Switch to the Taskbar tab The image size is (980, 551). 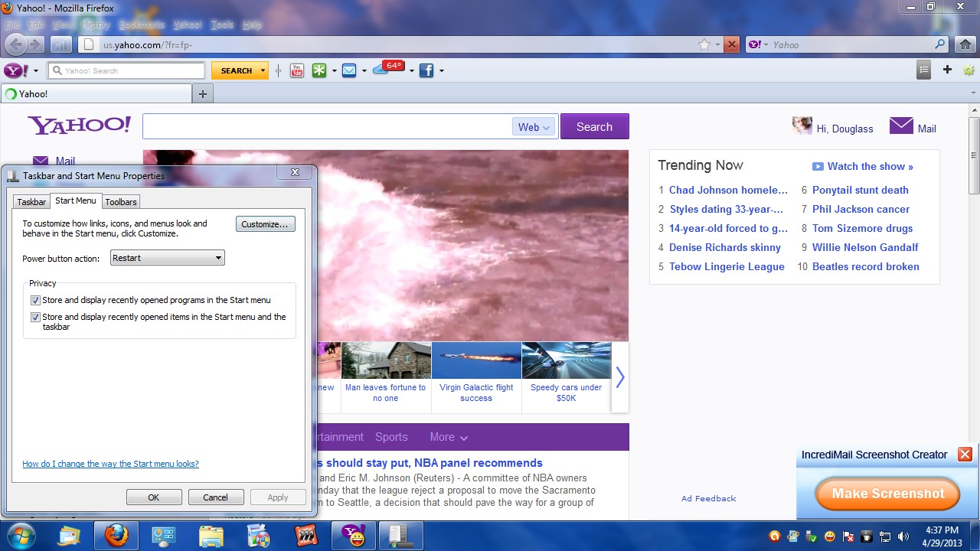click(x=32, y=202)
